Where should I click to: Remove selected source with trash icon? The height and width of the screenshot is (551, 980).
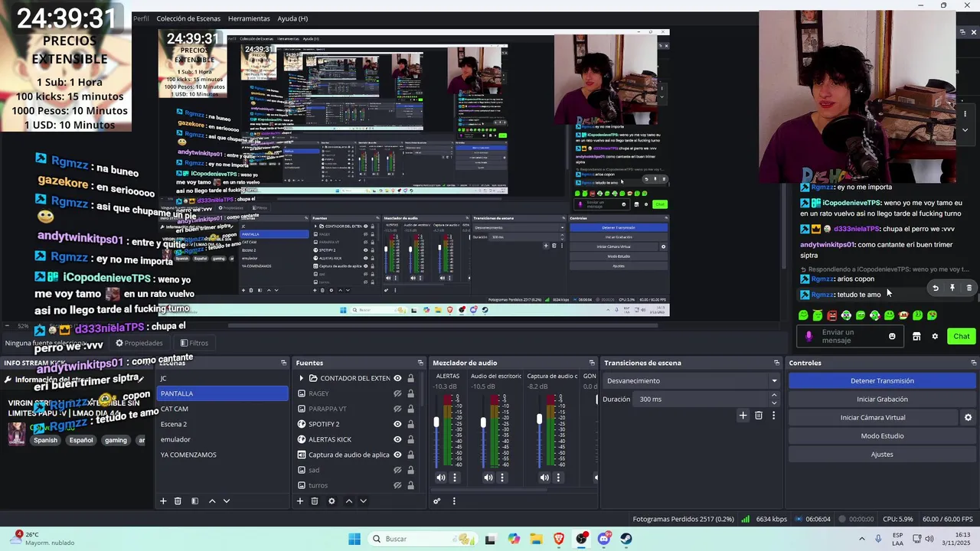[x=314, y=501]
